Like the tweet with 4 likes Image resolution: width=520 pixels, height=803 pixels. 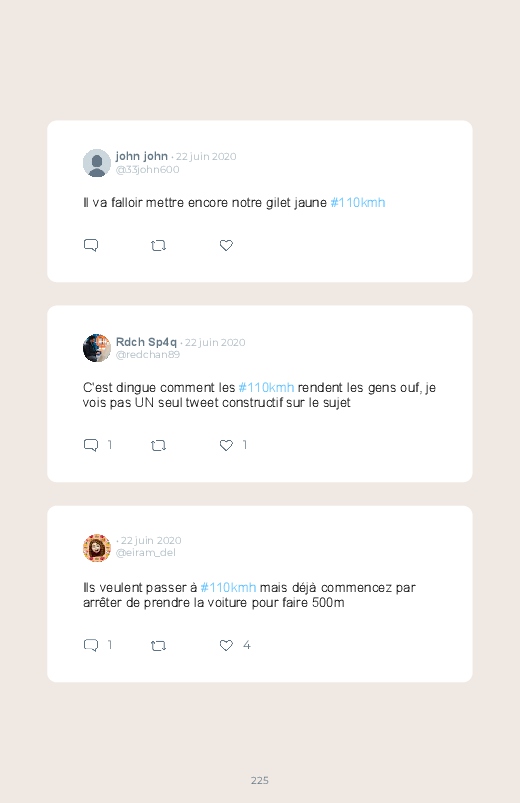tap(226, 645)
